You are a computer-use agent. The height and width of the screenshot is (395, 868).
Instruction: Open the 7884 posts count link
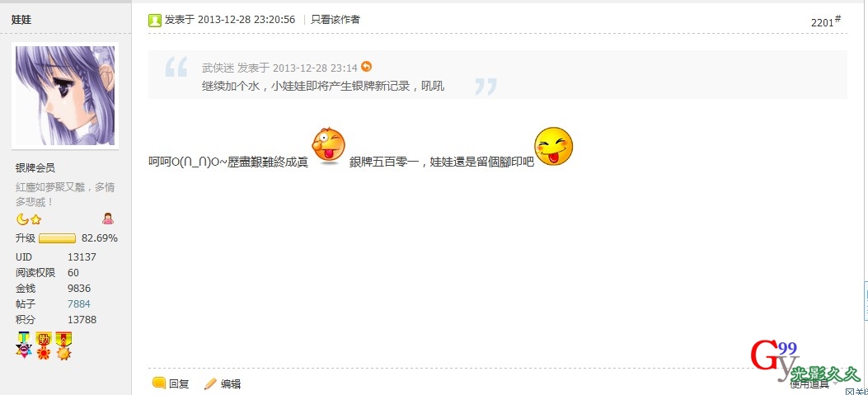[79, 303]
